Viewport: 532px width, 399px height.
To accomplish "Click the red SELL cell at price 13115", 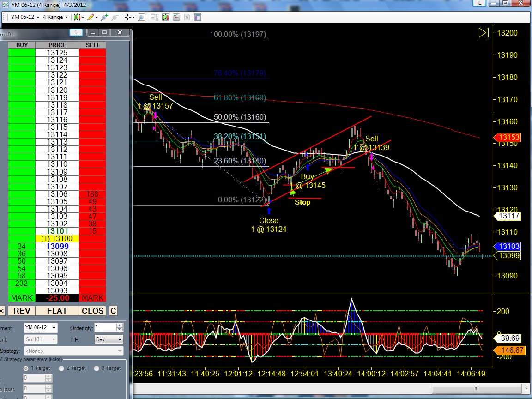I will tap(92, 127).
